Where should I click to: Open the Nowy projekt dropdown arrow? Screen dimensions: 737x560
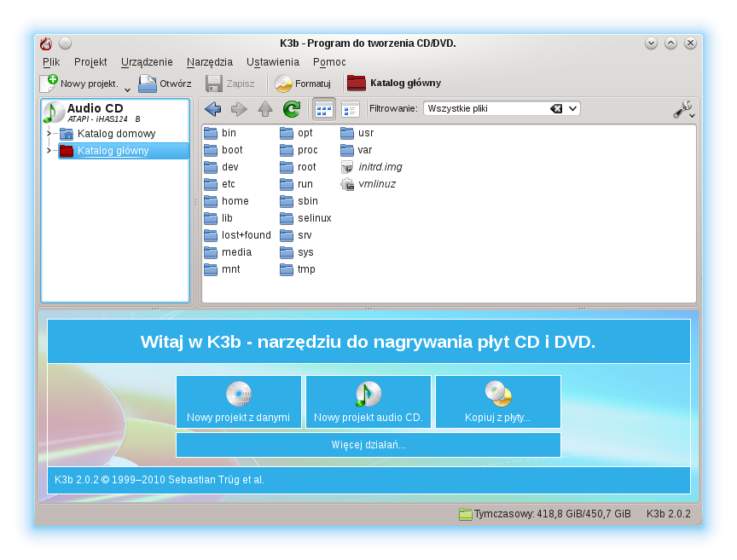[127, 89]
